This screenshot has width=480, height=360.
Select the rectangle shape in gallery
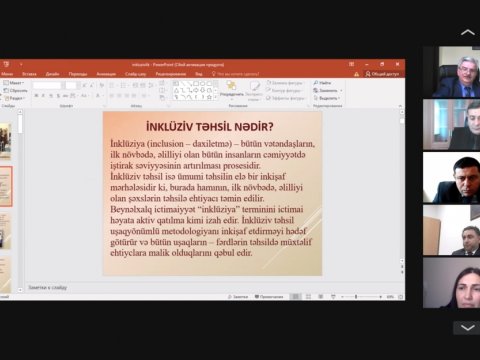tap(196, 83)
